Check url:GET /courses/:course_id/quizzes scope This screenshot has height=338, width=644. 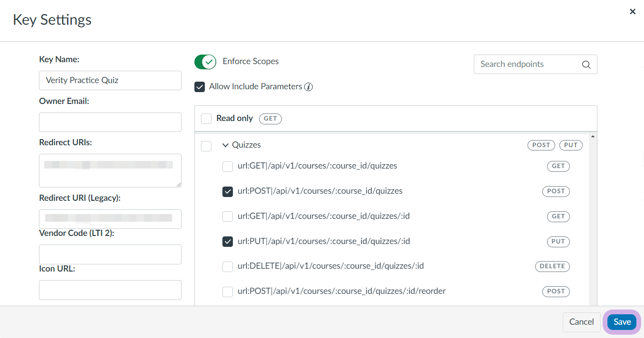point(228,166)
